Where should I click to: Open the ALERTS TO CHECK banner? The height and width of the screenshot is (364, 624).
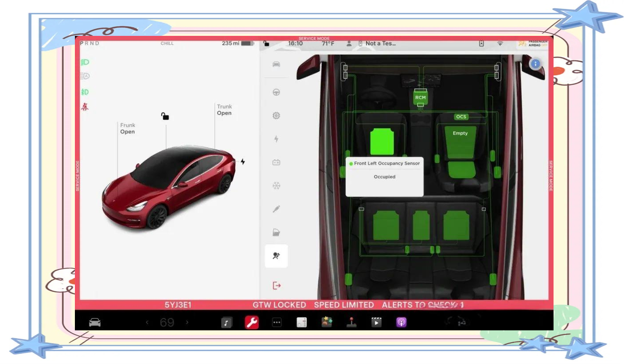click(423, 305)
